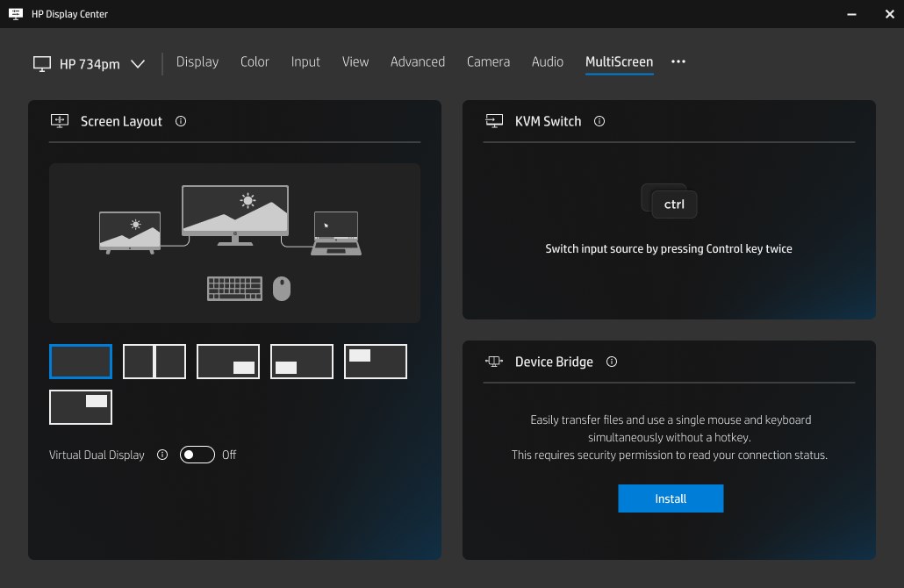
Task: Open the Device Bridge info tooltip
Action: tap(612, 362)
